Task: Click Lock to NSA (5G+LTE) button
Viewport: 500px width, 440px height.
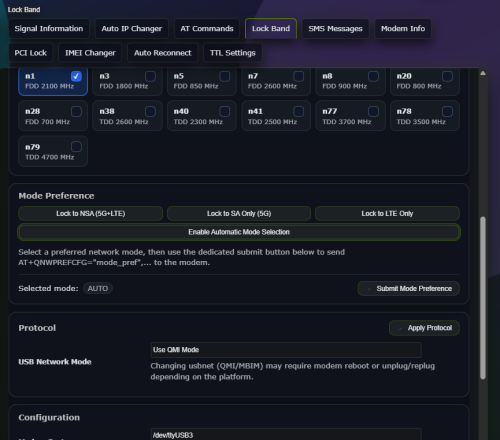Action: tap(91, 214)
